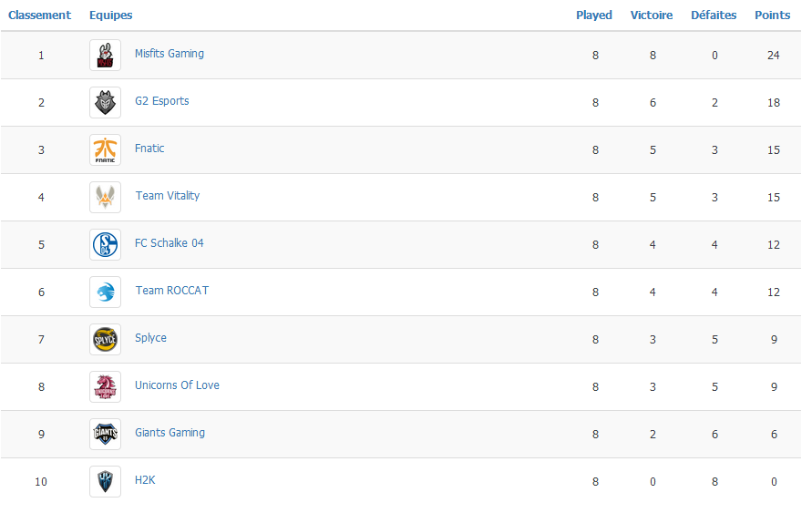Click the FC Schalke 04 crest

[105, 244]
